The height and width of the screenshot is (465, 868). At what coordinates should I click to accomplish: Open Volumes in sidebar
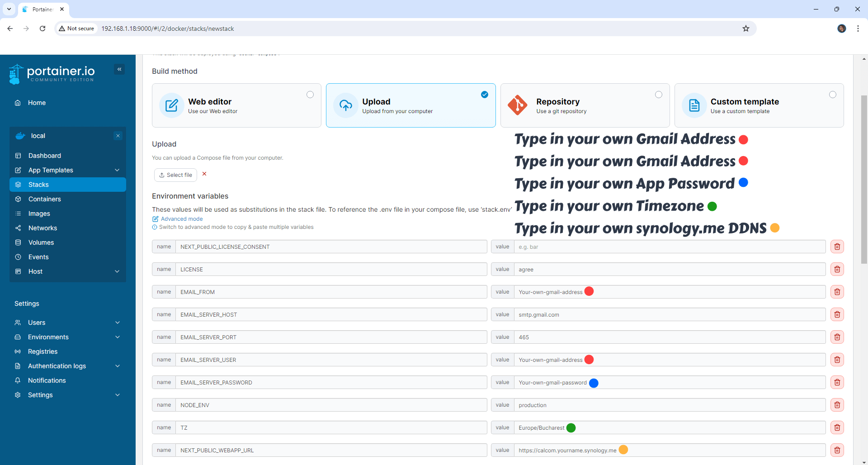[68, 242]
